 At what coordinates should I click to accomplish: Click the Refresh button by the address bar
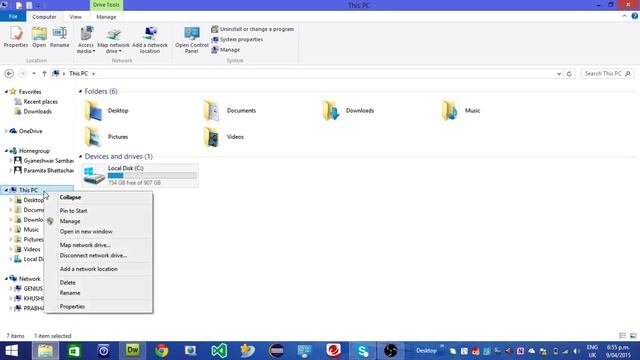pos(569,73)
